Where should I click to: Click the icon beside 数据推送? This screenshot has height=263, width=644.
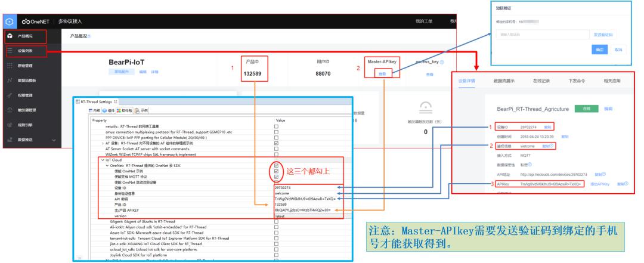10,140
